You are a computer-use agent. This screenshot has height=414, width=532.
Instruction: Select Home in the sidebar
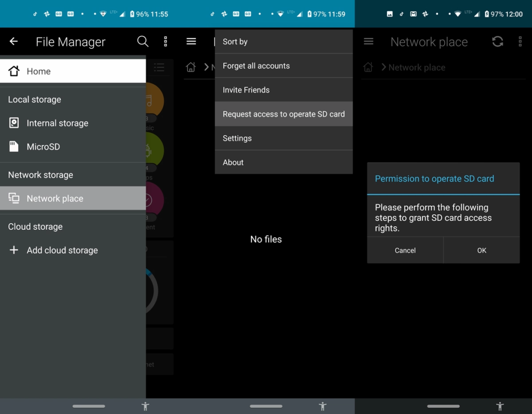38,71
